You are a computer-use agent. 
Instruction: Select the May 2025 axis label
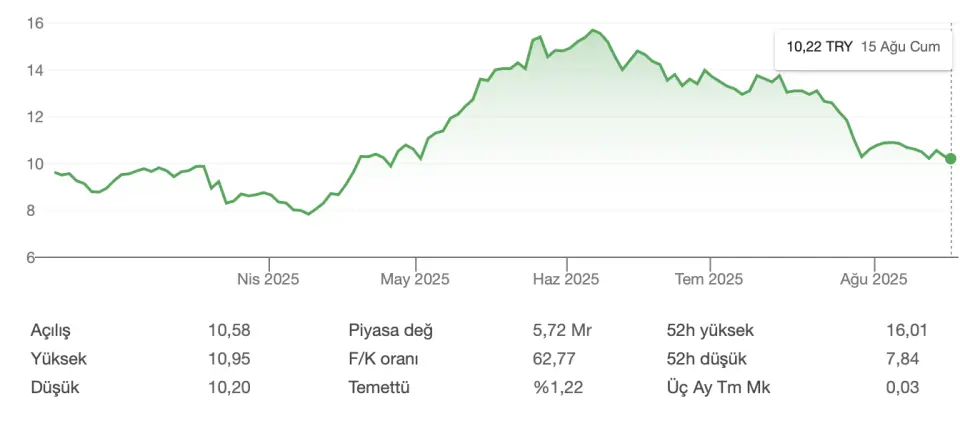[415, 280]
